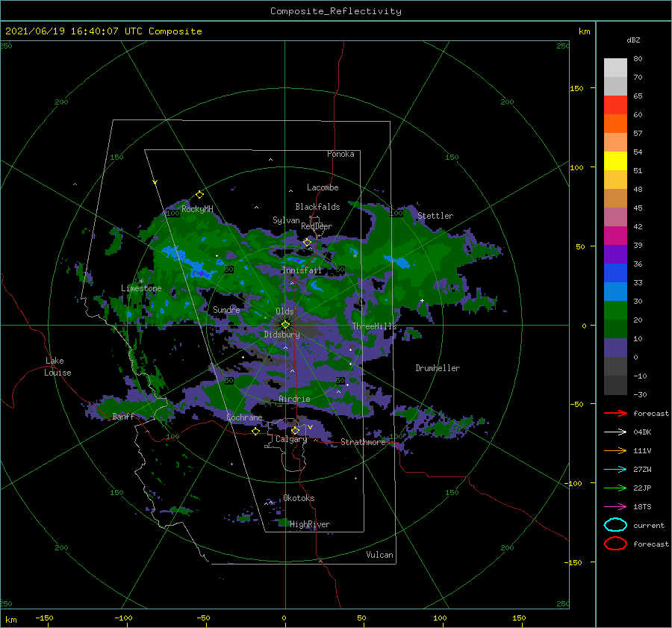Select the magenta 42-39 dBZ swatch
The height and width of the screenshot is (628, 672).
[615, 235]
